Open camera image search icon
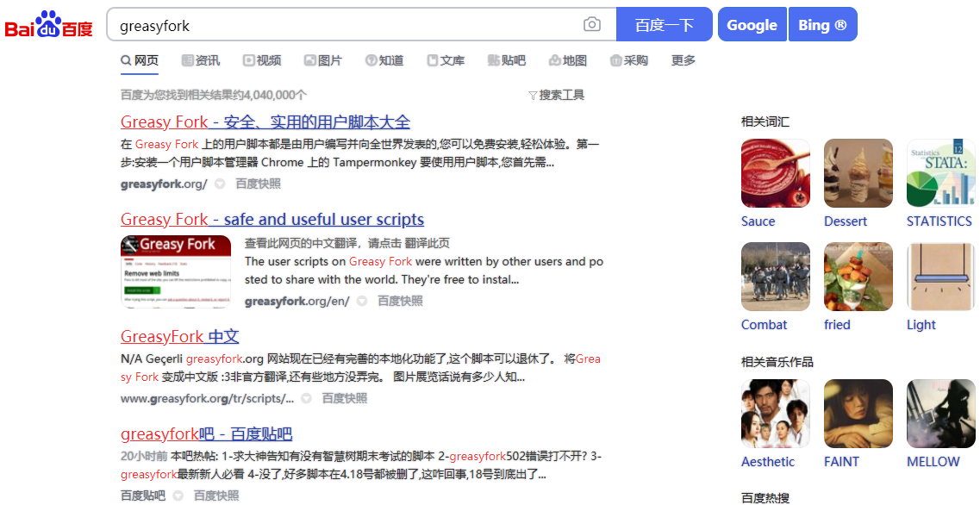This screenshot has width=980, height=505. coord(591,24)
